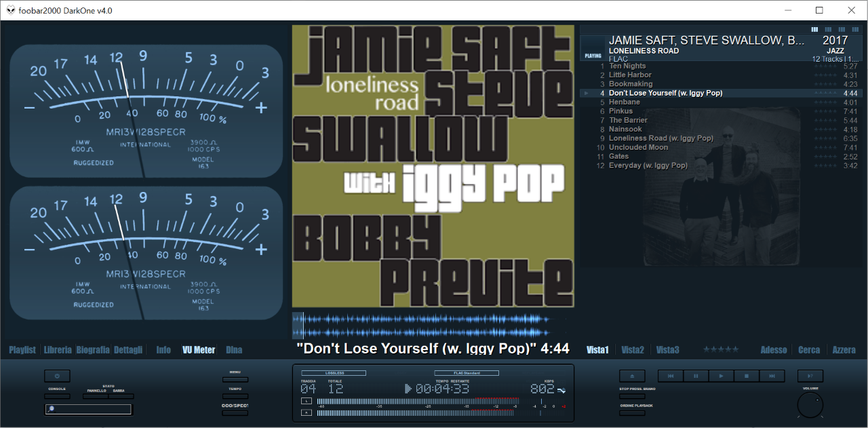This screenshot has height=428, width=868.
Task: Select the Vista2 view
Action: [633, 350]
